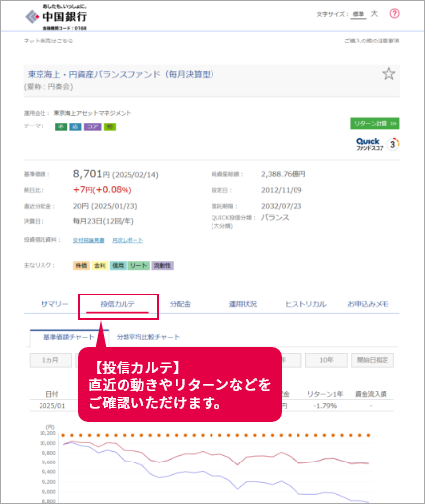Screen dimensions: 425x504
Task: Open the 月次レポート link
Action: [127, 240]
